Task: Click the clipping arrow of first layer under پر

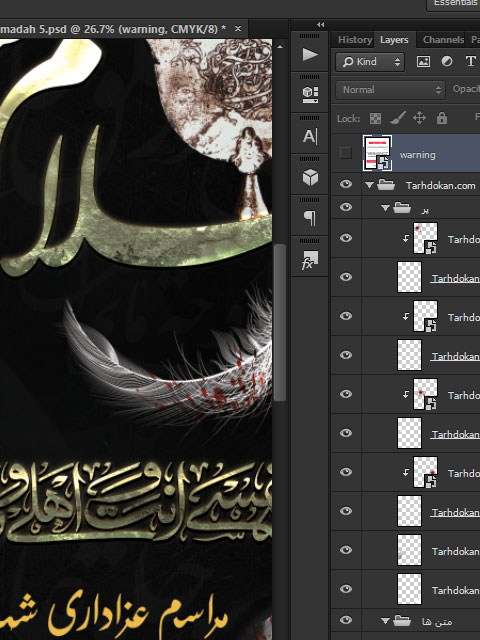Action: (x=406, y=239)
